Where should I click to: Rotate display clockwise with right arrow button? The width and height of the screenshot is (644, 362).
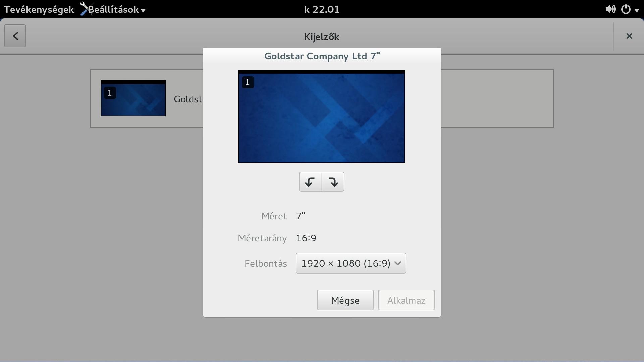333,182
